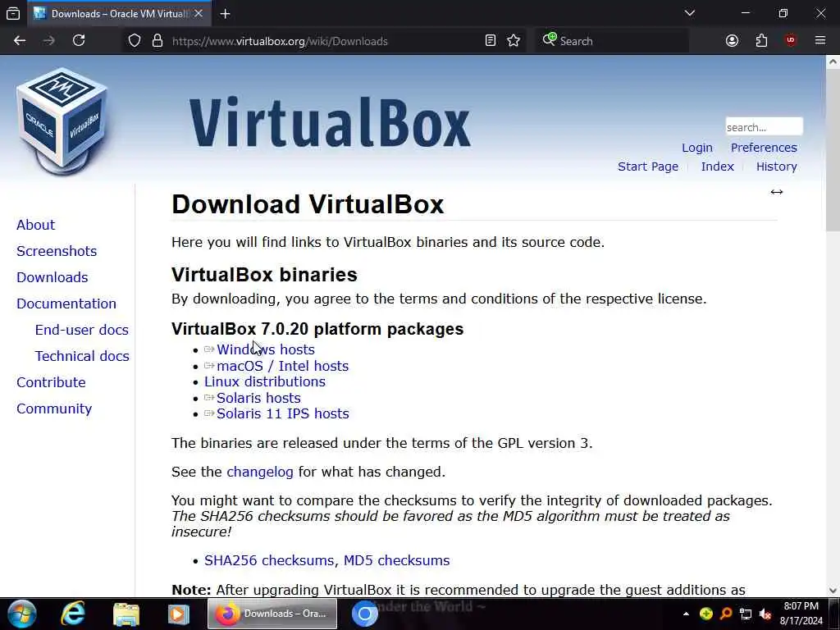Open the Firefox View icon on the tab bar

click(13, 13)
